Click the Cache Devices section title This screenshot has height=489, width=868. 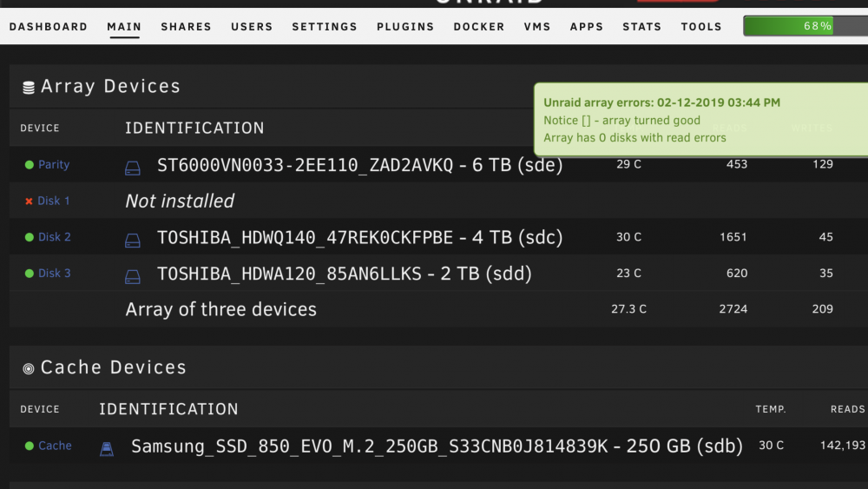pyautogui.click(x=114, y=367)
